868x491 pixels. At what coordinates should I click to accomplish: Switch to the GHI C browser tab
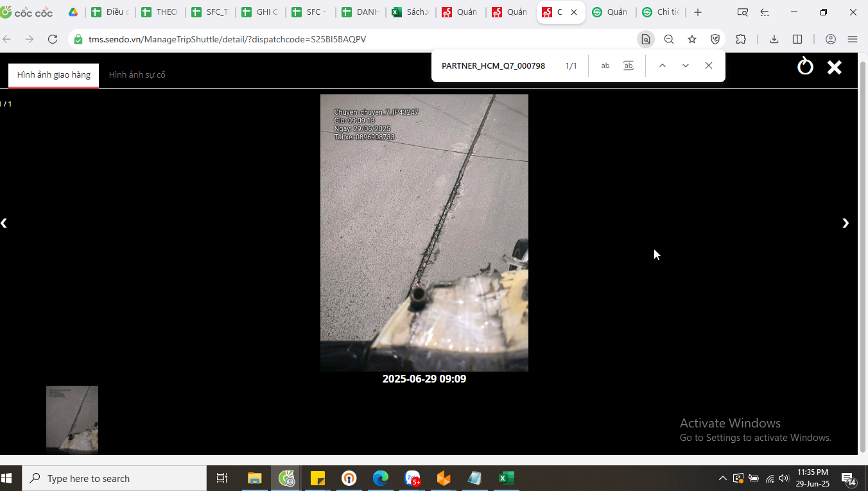(260, 12)
